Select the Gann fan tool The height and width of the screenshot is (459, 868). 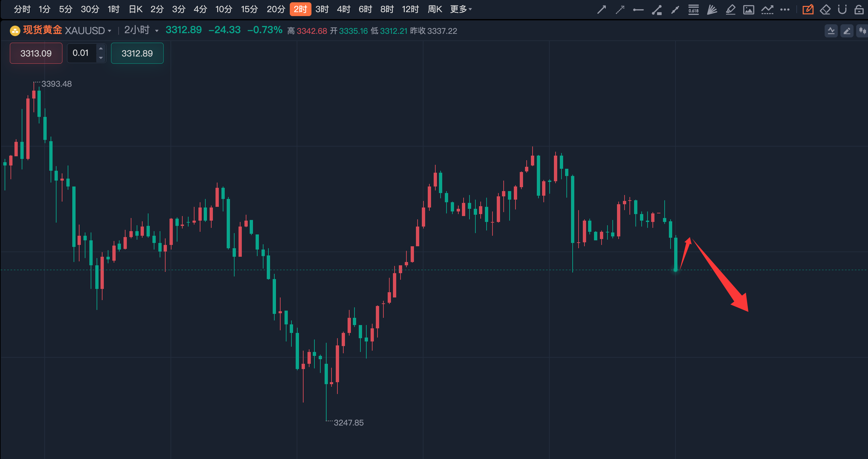coord(712,10)
